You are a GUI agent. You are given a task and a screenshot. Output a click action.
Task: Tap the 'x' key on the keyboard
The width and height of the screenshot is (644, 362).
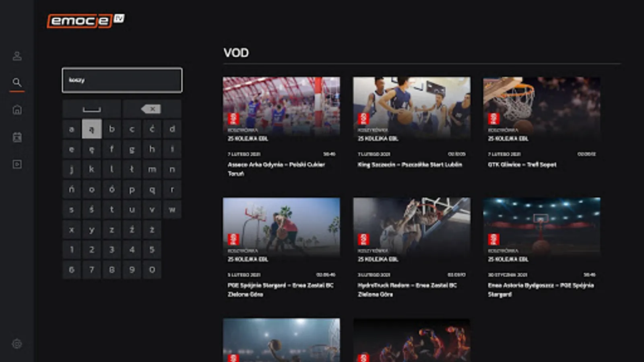[x=72, y=230]
